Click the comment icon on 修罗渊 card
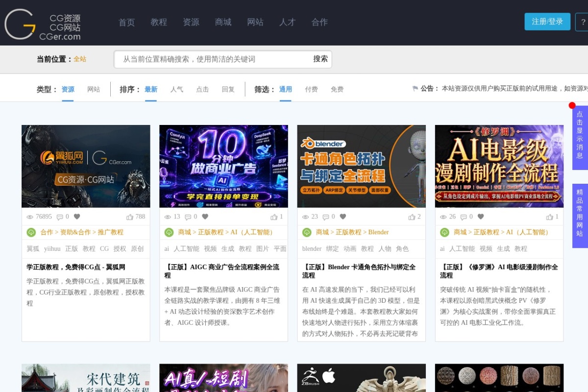The width and height of the screenshot is (588, 392). pyautogui.click(x=464, y=217)
